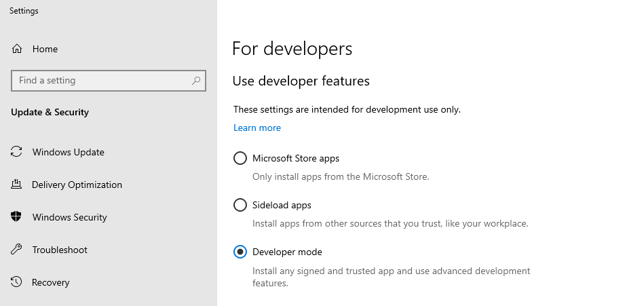This screenshot has height=306, width=644.
Task: Click the Troubleshoot wrench icon
Action: pos(16,249)
